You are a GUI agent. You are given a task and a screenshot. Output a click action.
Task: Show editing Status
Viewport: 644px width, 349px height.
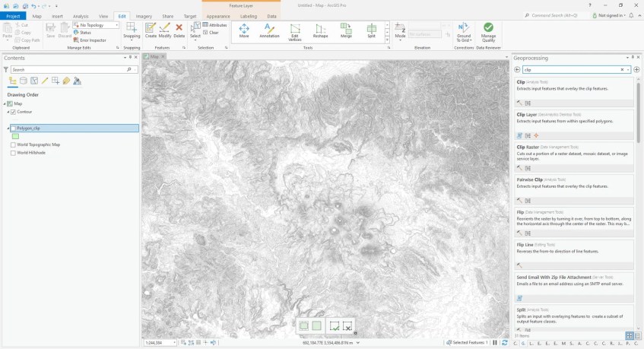[x=82, y=33]
